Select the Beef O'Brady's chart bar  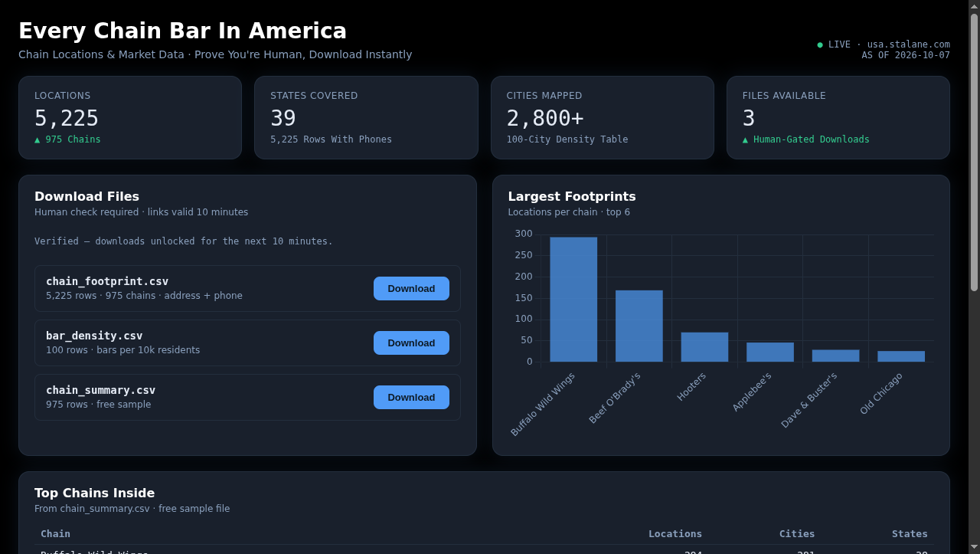[x=639, y=326]
